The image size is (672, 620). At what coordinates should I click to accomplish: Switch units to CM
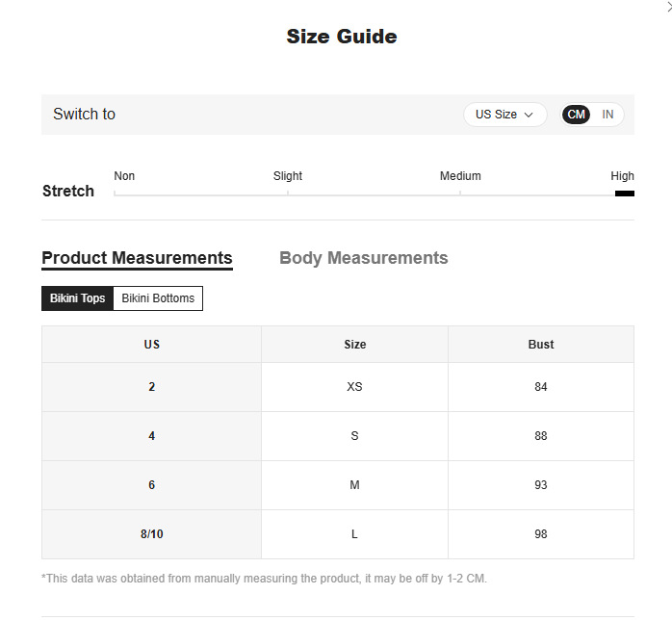point(576,115)
